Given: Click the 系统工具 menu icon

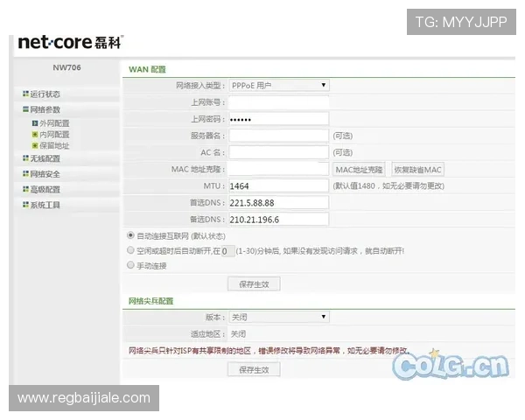Looking at the screenshot, I should pyautogui.click(x=25, y=205).
